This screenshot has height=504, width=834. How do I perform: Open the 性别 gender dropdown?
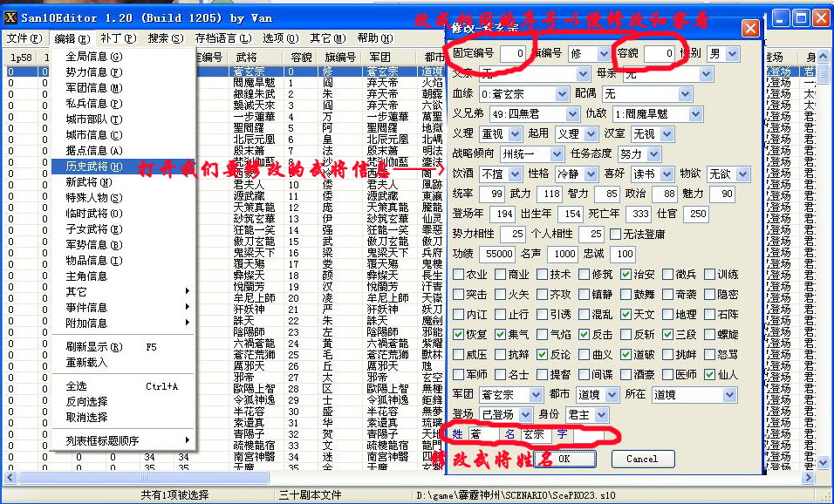point(730,54)
